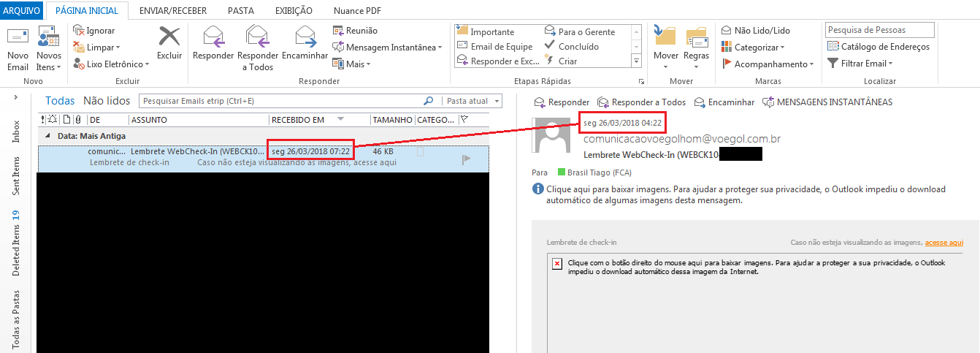Open Deleted Items folder

pyautogui.click(x=16, y=243)
